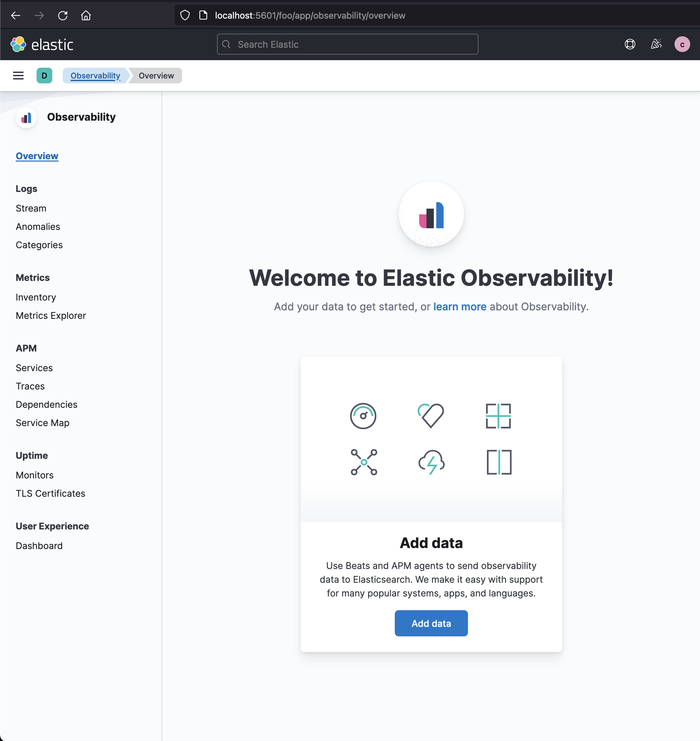This screenshot has height=741, width=700.
Task: Click the learn more link
Action: click(459, 306)
